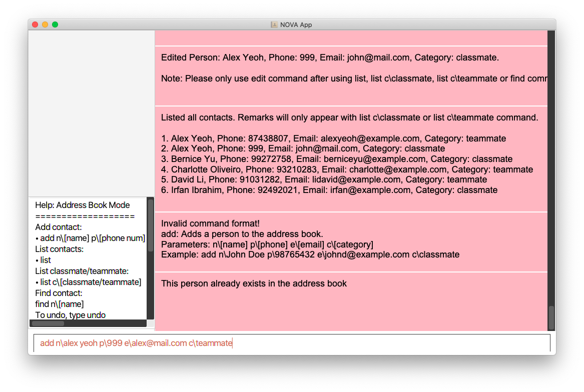Click the command input field
This screenshot has height=392, width=584.
tap(292, 343)
